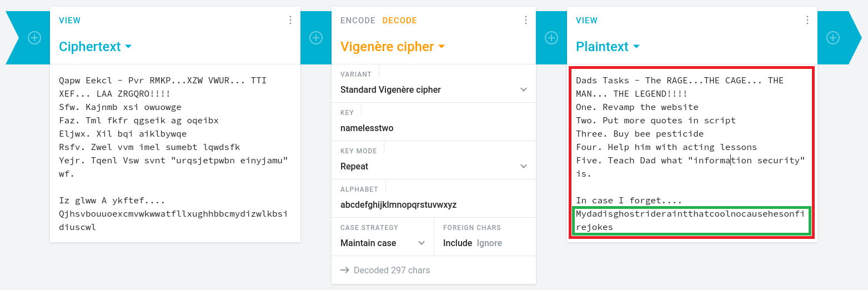Add a brick between Ciphertext and Vigenère cipher
Screen dimensions: 868x290
316,38
